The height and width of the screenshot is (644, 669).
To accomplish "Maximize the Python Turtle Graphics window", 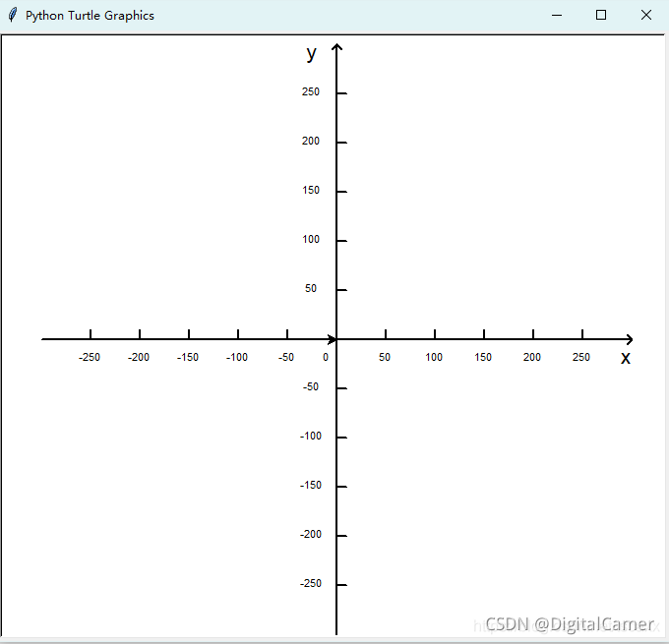I will [x=601, y=16].
